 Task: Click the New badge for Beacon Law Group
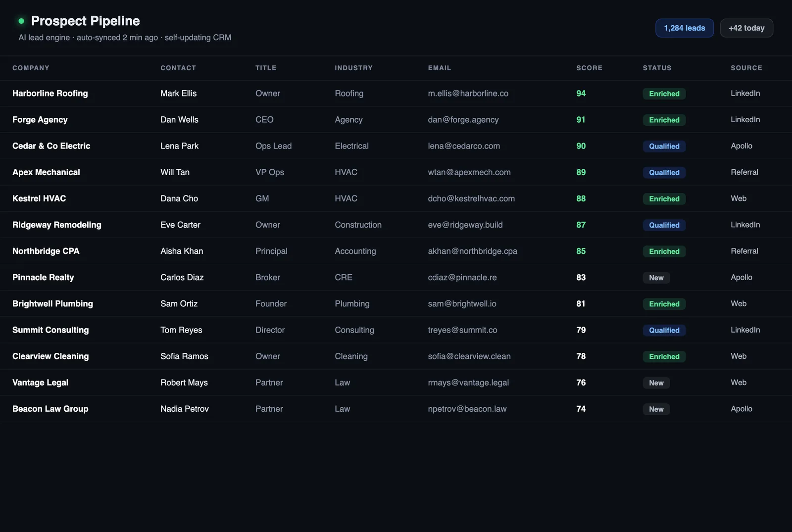pos(656,409)
